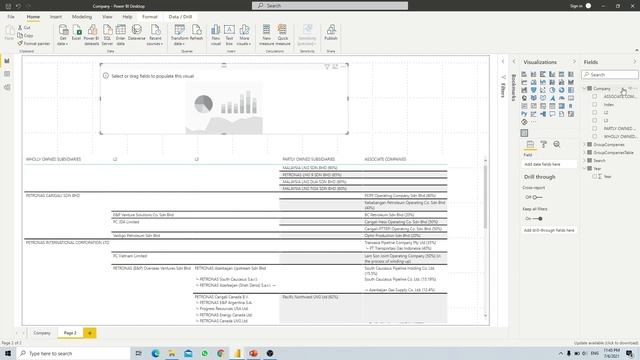Expand the Search table in Fields
Viewport: 640px width, 360px height.
pyautogui.click(x=584, y=160)
